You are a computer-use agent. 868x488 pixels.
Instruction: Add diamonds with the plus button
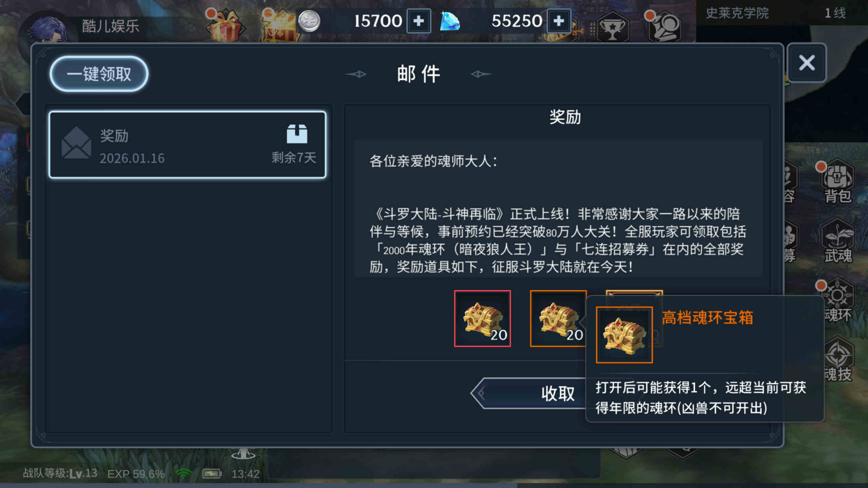tap(559, 21)
